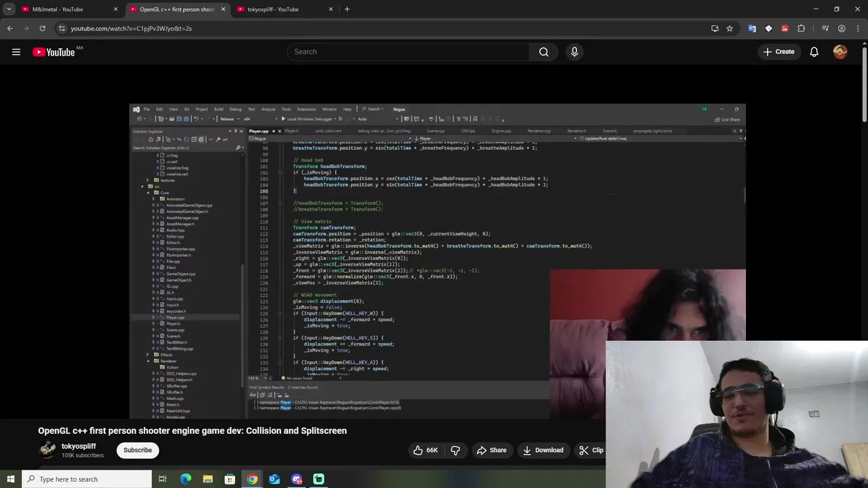Click the red extension icon in toolbar
The image size is (868, 488).
click(785, 28)
